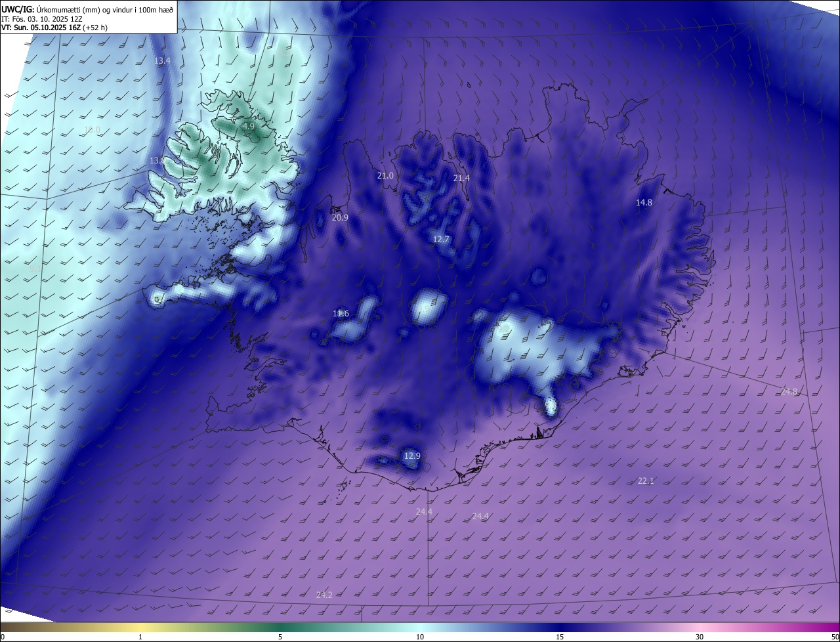The image size is (840, 642).
Task: Click the 24.2 value label
Action: (324, 595)
